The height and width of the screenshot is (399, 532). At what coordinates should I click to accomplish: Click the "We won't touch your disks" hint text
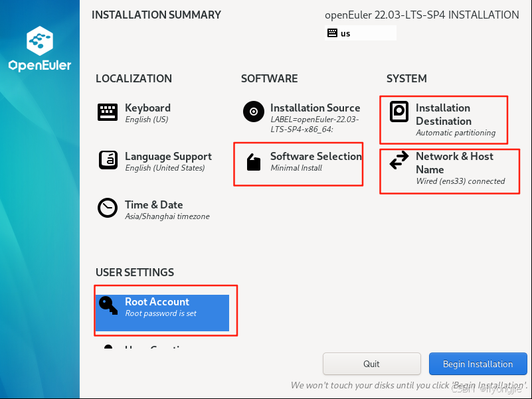click(x=410, y=386)
